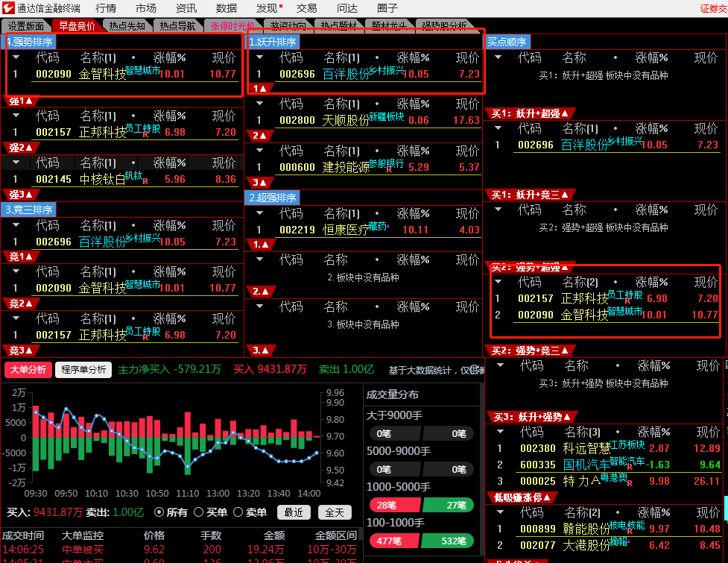This screenshot has width=728, height=563.
Task: Click the R marker next to 特力A
Action: coord(630,484)
